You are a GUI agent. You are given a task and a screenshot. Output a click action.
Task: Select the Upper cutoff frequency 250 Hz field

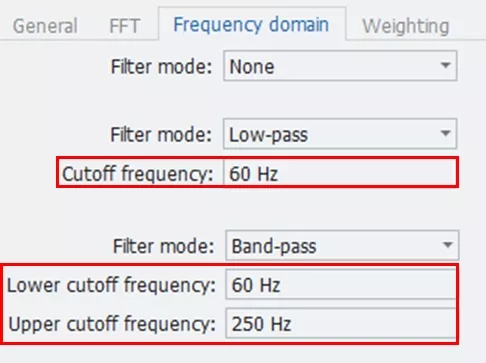pos(341,323)
